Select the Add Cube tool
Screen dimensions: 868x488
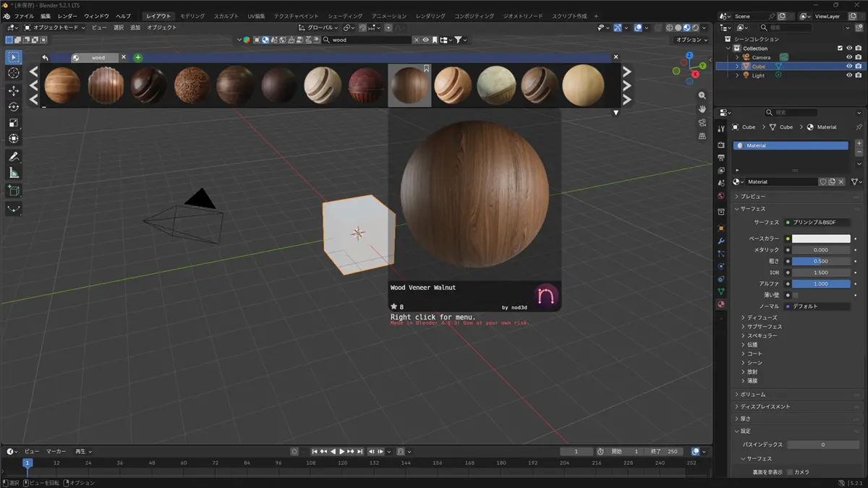click(14, 191)
